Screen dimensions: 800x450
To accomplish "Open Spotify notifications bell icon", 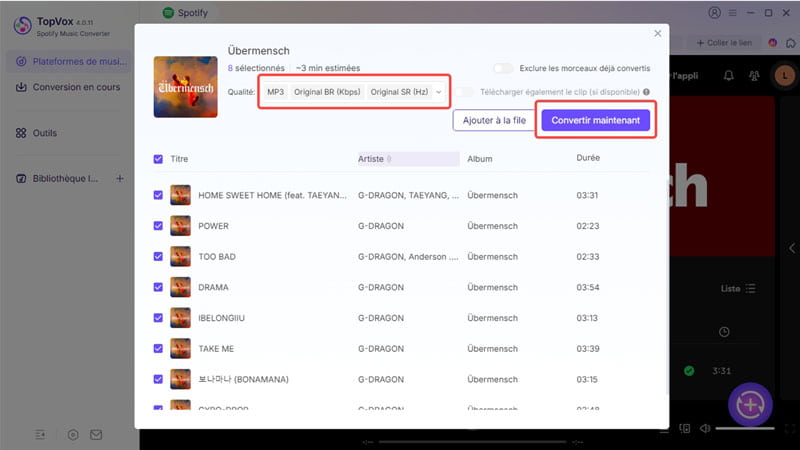I will 729,76.
